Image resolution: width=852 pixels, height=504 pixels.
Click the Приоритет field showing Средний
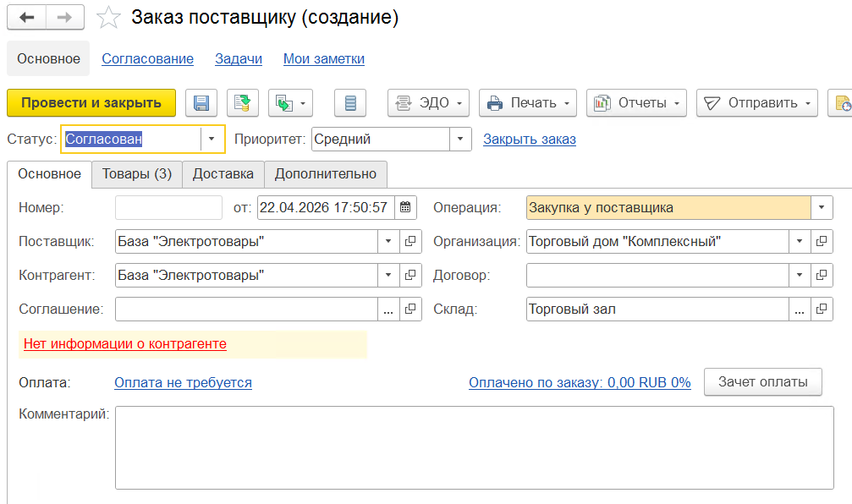[x=381, y=139]
